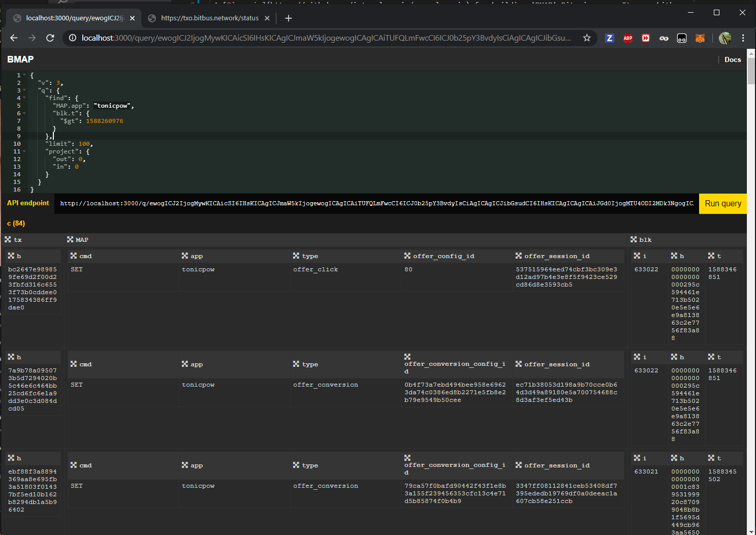Open a new browser tab
This screenshot has height=535, width=756.
(x=289, y=18)
